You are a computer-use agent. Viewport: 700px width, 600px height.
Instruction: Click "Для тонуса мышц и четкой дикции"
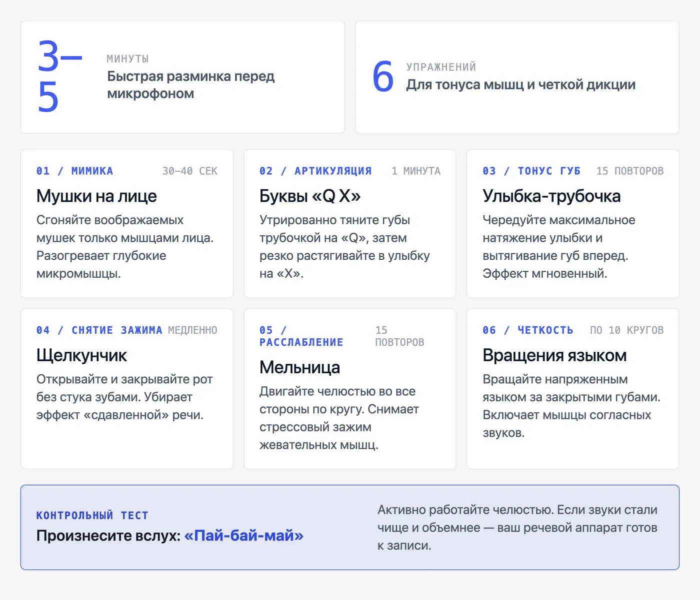click(x=520, y=85)
